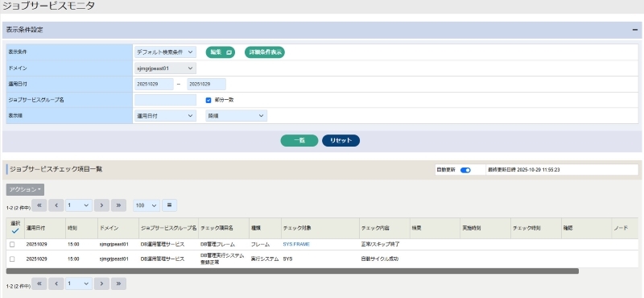Click the ジョブサービスグループ名 input field
Viewport: 644px width, 298px height.
coord(165,100)
